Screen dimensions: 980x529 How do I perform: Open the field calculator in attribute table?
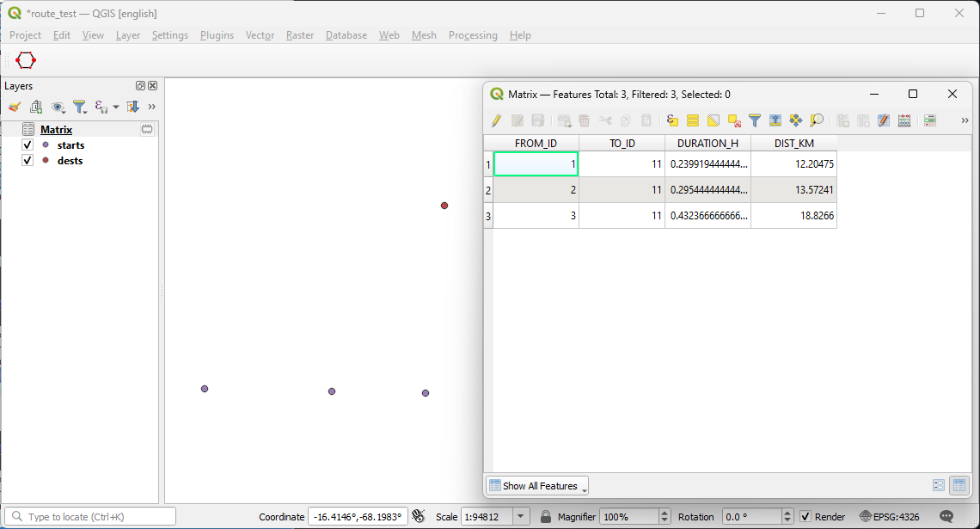[x=904, y=120]
